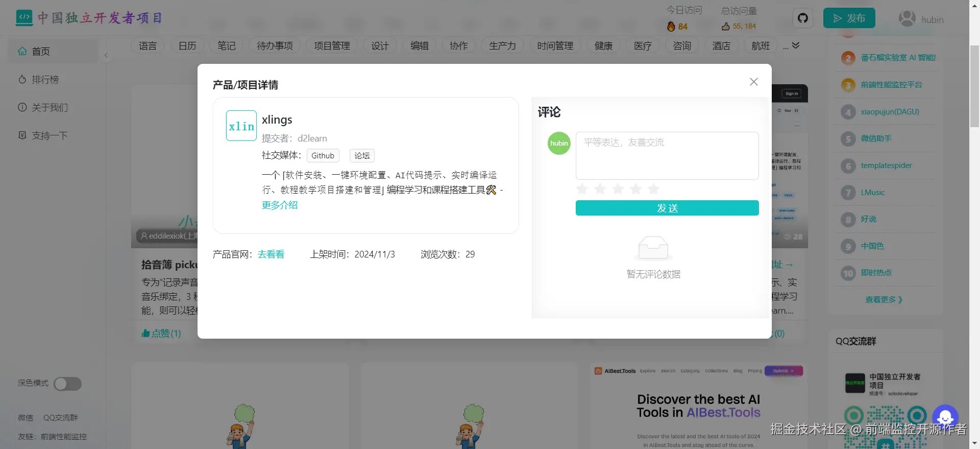
Task: Open ranking item 番石榴实验室 AI 智能
Action: tap(898, 58)
